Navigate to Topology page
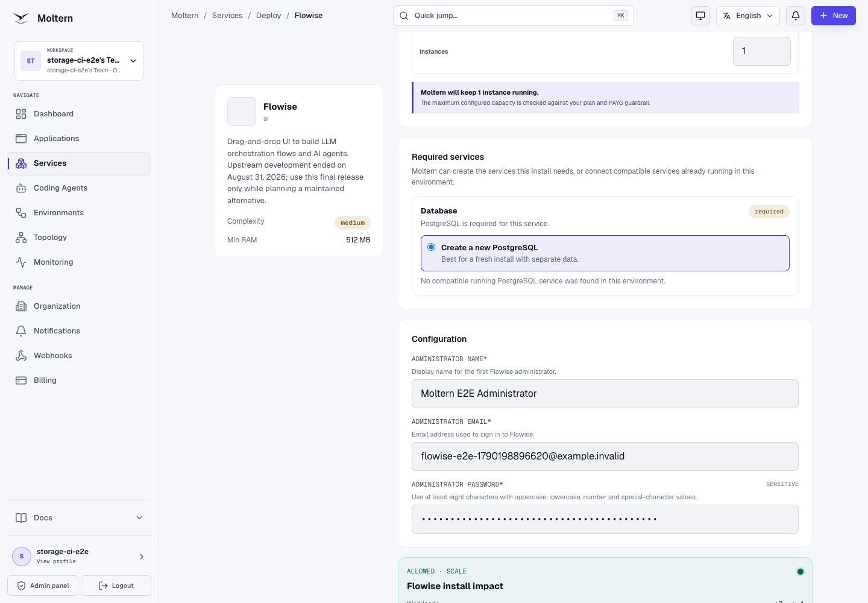The image size is (868, 603). coord(79,238)
